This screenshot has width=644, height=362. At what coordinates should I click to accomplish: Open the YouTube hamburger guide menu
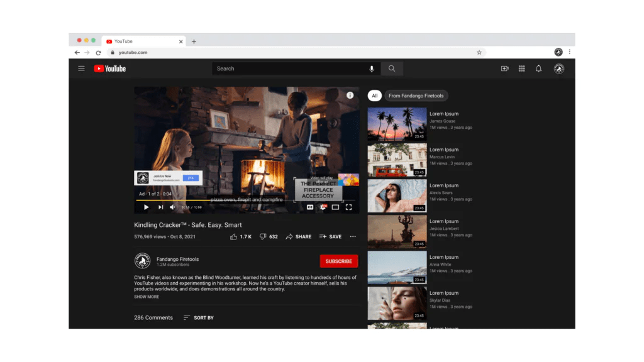[81, 69]
